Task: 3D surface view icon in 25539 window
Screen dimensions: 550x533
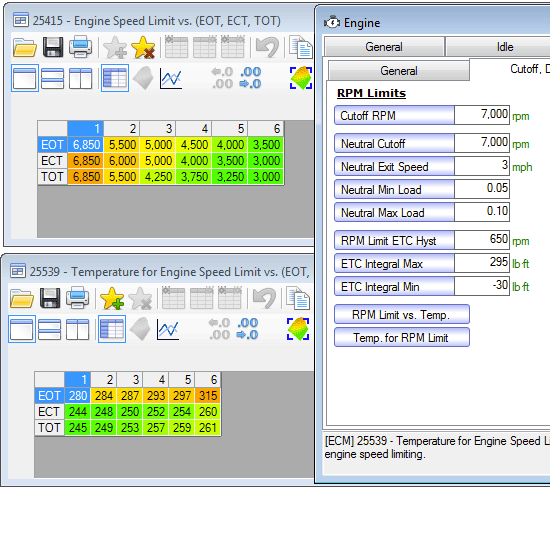Action: (x=140, y=329)
